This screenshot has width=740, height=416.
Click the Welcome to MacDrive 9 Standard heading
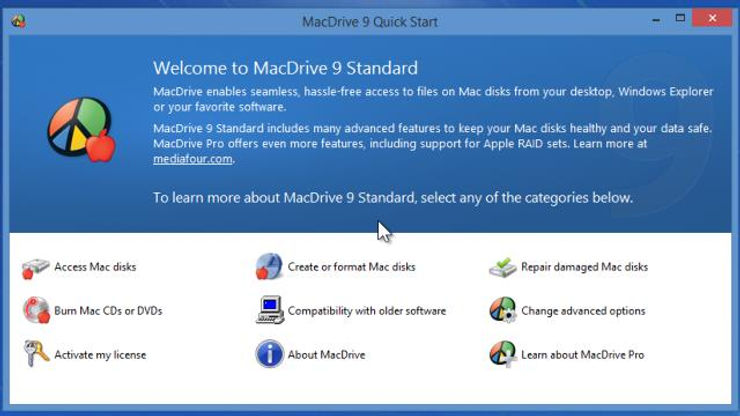285,68
